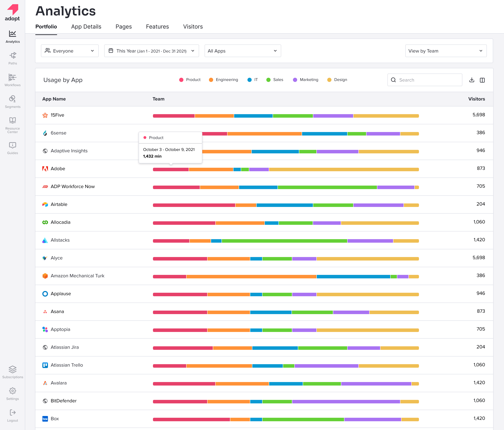
Task: Click the Applause app icon
Action: (45, 294)
